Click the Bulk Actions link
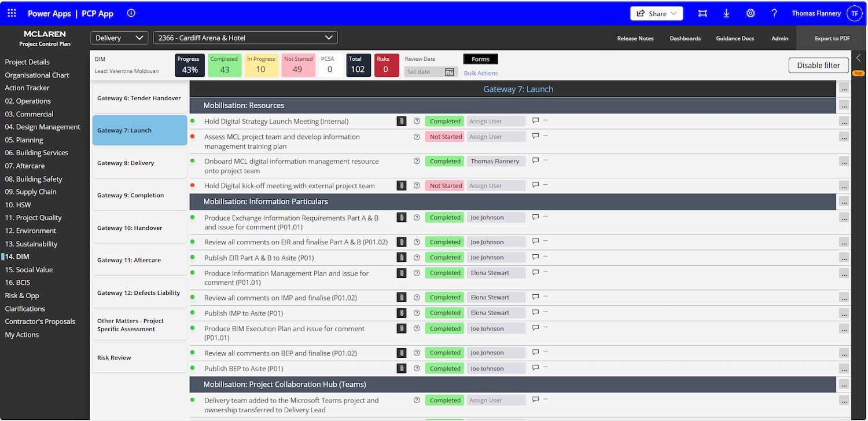This screenshot has width=868, height=421. point(480,74)
